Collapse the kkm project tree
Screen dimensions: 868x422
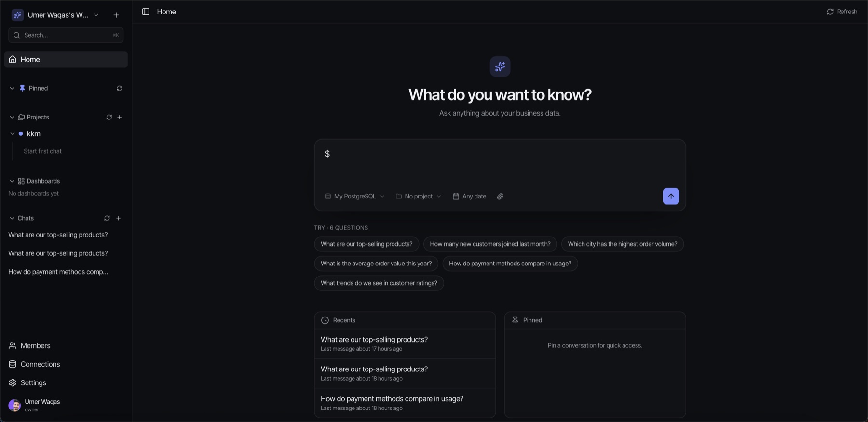(12, 133)
